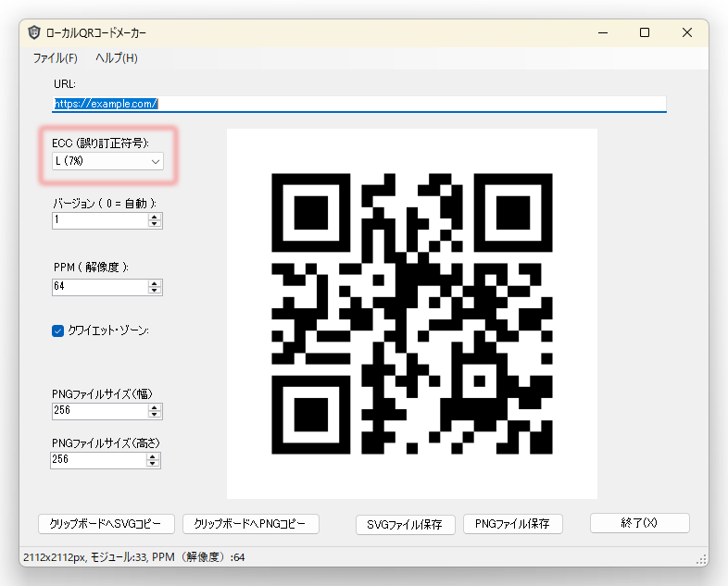This screenshot has height=586, width=728.
Task: Increase PNG file width with up arrow
Action: click(x=155, y=406)
